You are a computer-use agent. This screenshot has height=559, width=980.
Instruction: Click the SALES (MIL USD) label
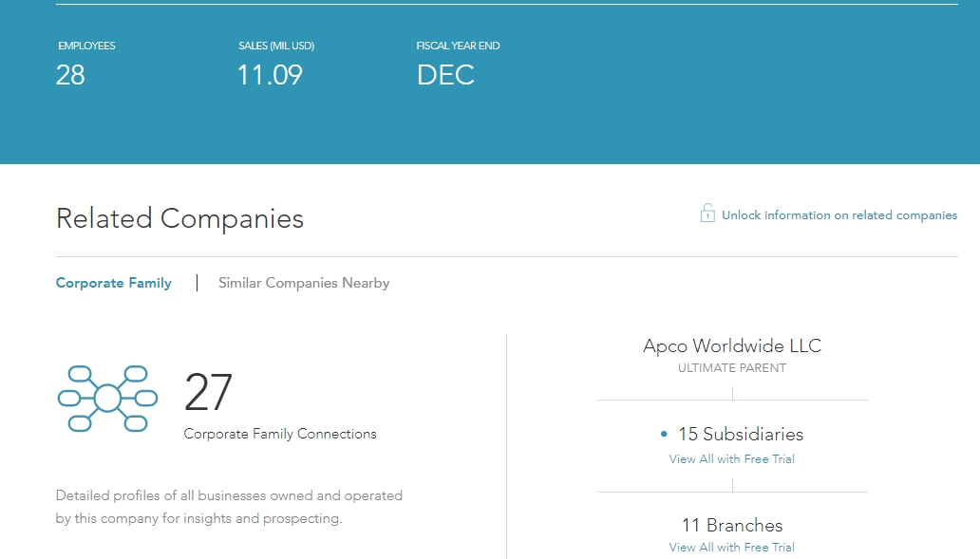[276, 46]
